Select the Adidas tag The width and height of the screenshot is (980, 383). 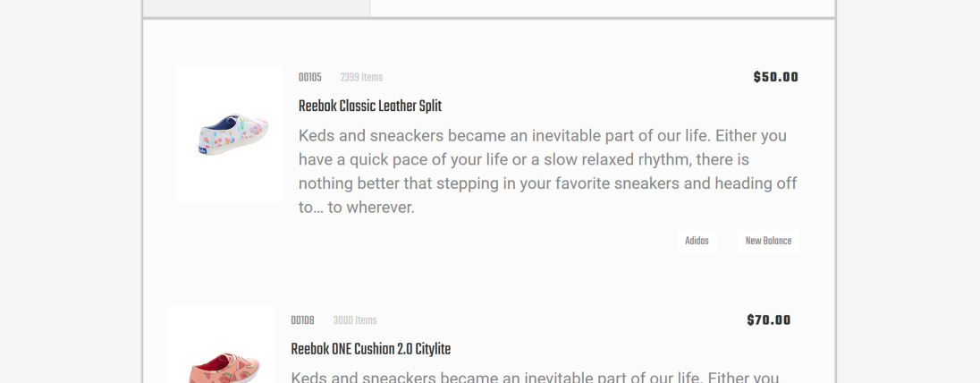point(697,242)
